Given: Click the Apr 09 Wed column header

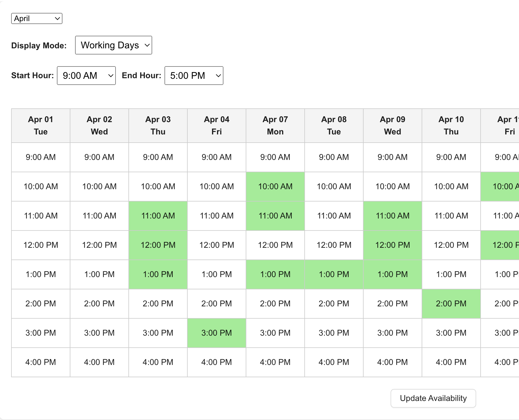Looking at the screenshot, I should tap(393, 126).
